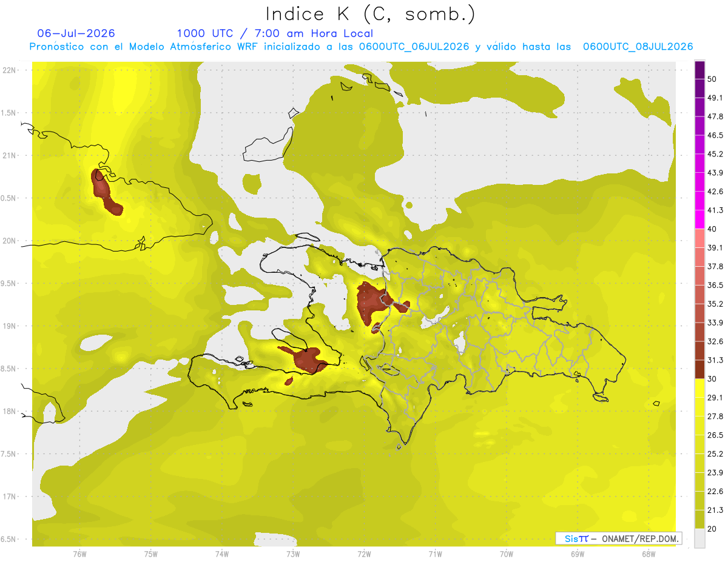Click the '43.9' color scale label
728x562 pixels.
716,173
